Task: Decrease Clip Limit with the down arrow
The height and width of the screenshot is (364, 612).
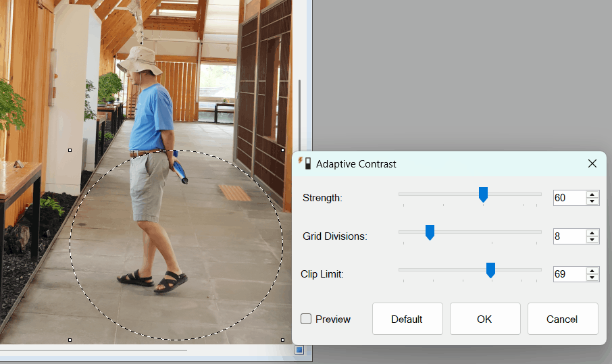Action: click(x=592, y=278)
